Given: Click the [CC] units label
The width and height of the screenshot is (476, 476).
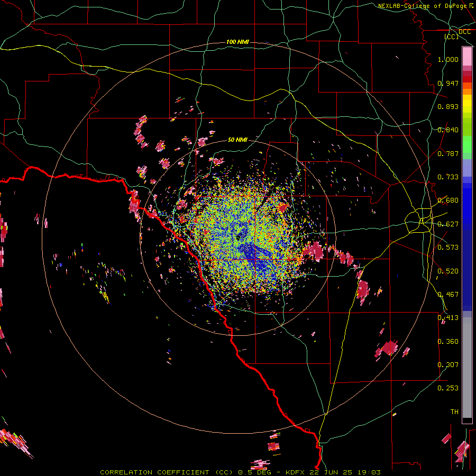Looking at the screenshot, I should click(x=452, y=36).
